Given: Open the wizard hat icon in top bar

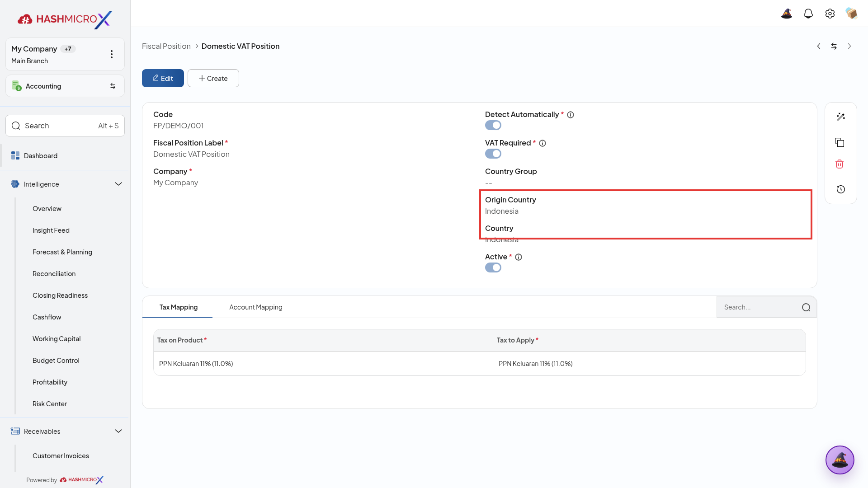Looking at the screenshot, I should pyautogui.click(x=787, y=14).
